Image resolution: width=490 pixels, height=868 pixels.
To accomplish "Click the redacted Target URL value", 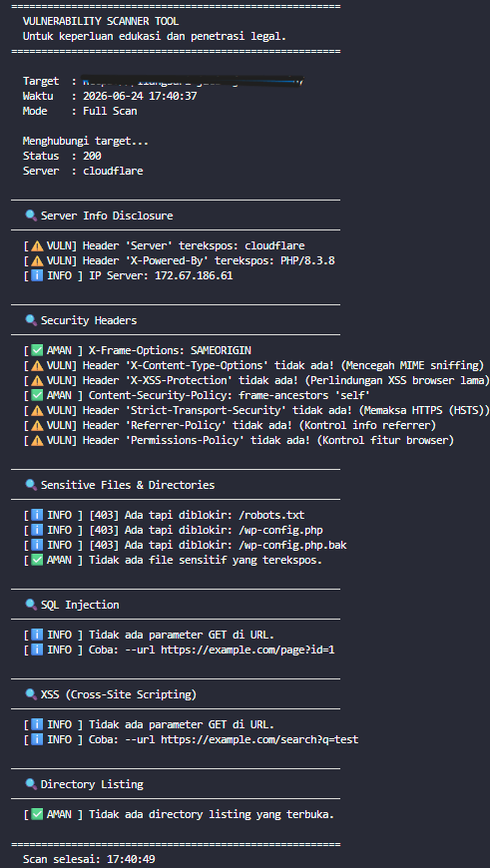I will click(194, 82).
